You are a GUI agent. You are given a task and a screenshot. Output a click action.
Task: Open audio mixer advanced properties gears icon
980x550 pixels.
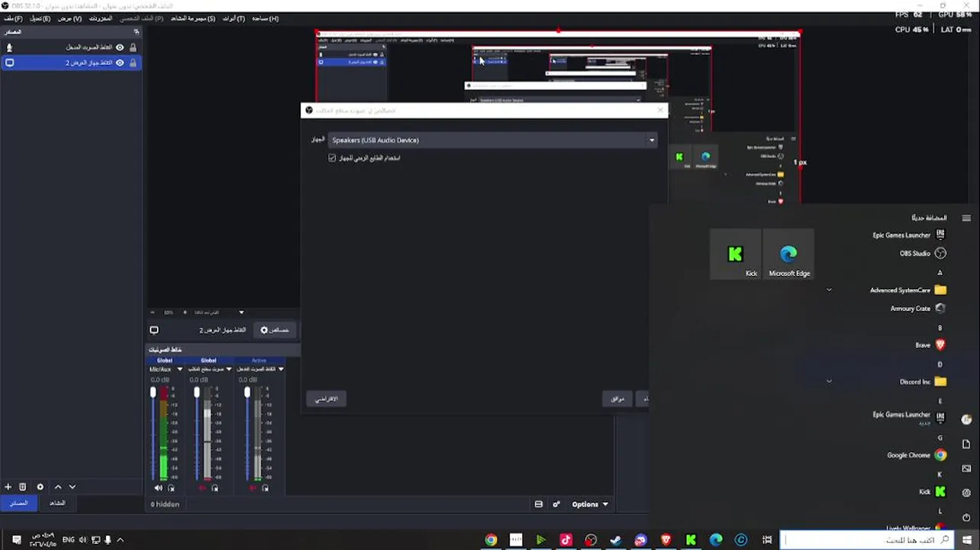(556, 504)
